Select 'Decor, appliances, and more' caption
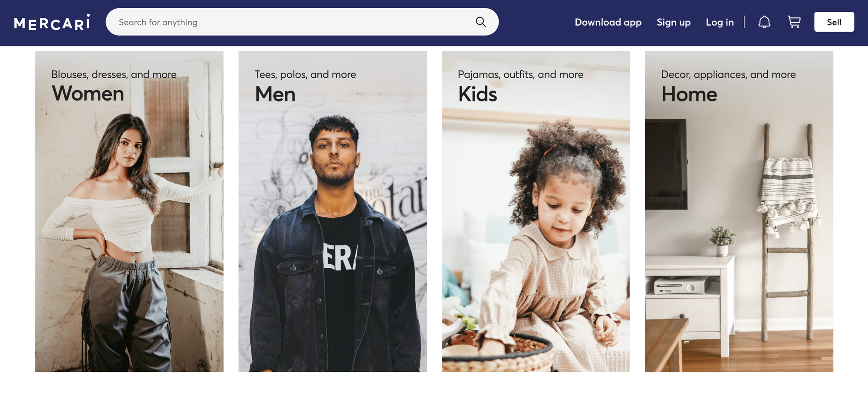Image resolution: width=868 pixels, height=394 pixels. (728, 74)
